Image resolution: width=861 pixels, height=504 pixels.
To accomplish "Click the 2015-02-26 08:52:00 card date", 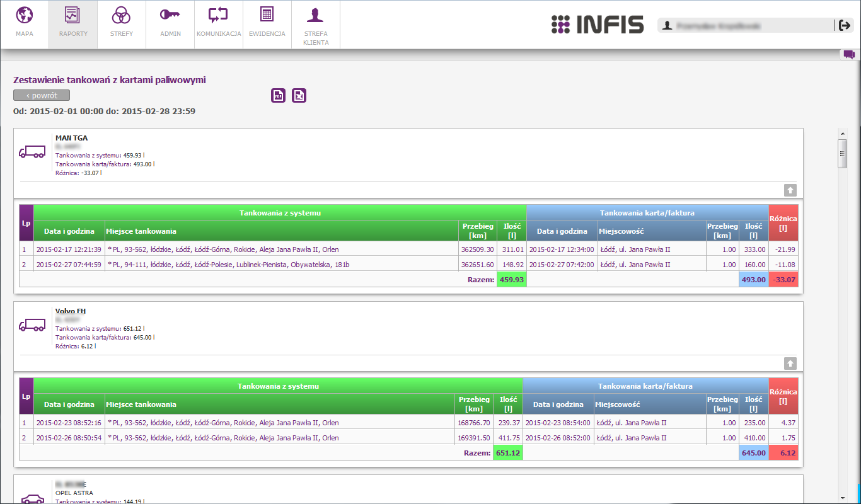I will coord(558,438).
